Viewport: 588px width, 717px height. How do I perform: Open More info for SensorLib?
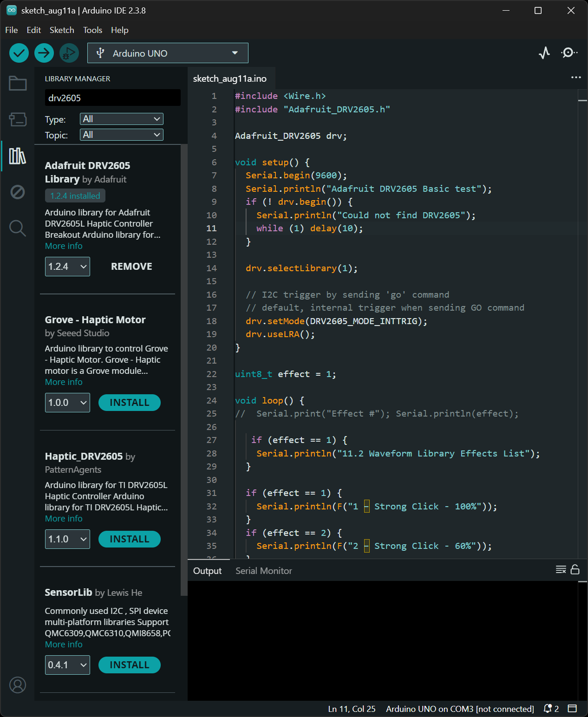[x=64, y=645]
